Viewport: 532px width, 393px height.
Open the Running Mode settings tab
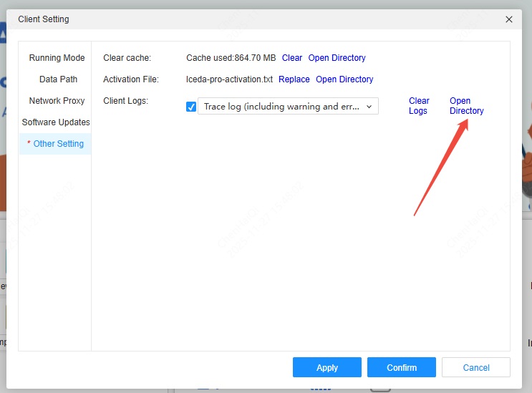(57, 58)
